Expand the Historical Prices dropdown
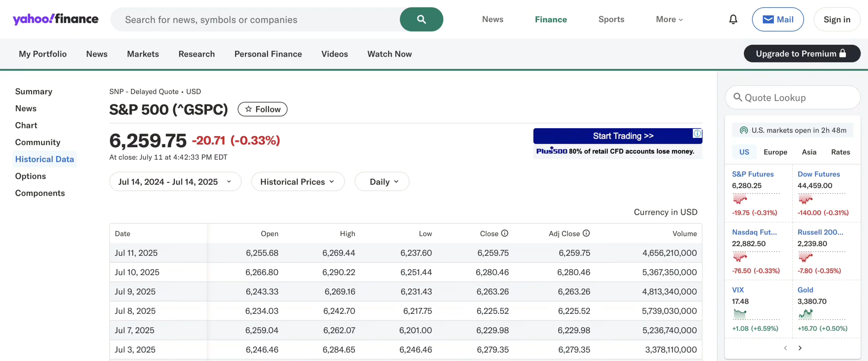This screenshot has width=868, height=361. [298, 182]
